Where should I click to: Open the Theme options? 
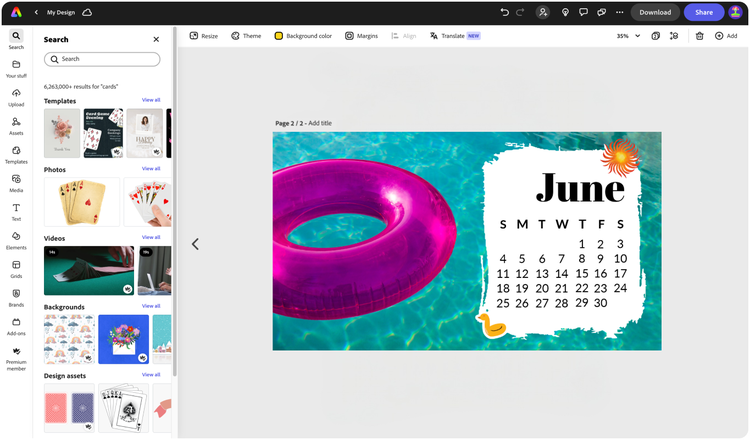pos(246,36)
